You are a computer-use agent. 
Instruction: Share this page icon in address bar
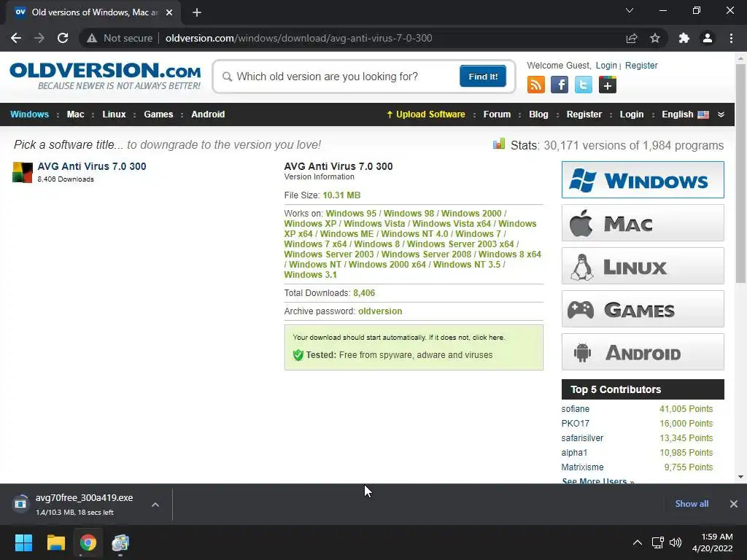coord(632,38)
